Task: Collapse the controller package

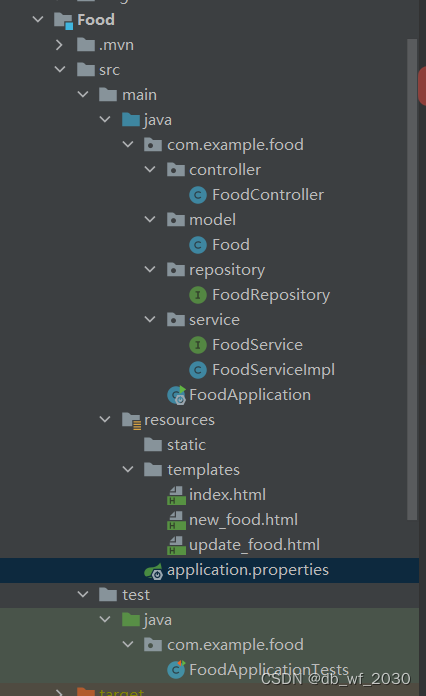Action: [150, 169]
